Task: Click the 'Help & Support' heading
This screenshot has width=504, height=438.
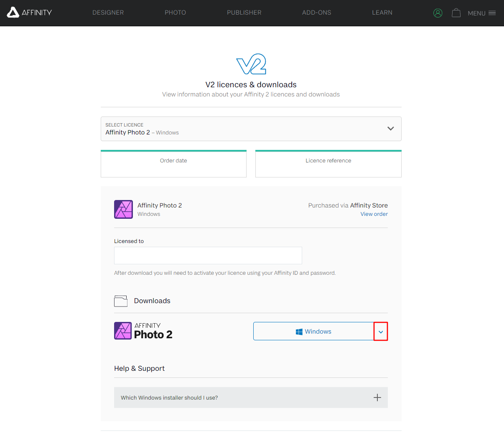Action: (139, 368)
